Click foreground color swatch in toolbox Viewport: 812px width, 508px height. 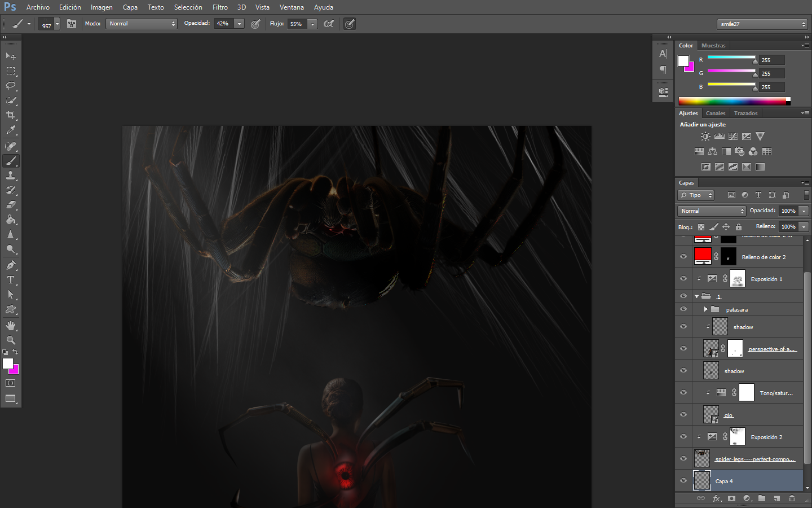click(x=8, y=364)
